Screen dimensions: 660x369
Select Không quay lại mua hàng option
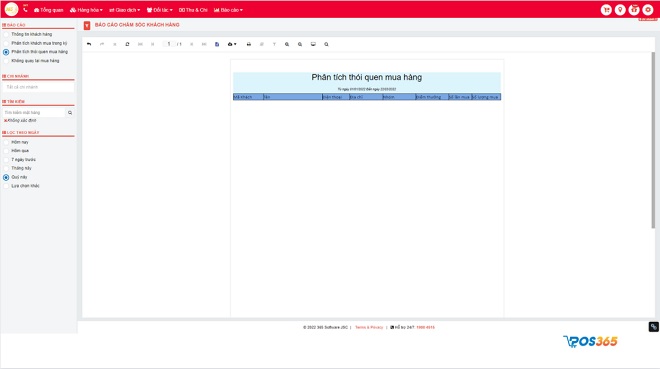point(32,61)
